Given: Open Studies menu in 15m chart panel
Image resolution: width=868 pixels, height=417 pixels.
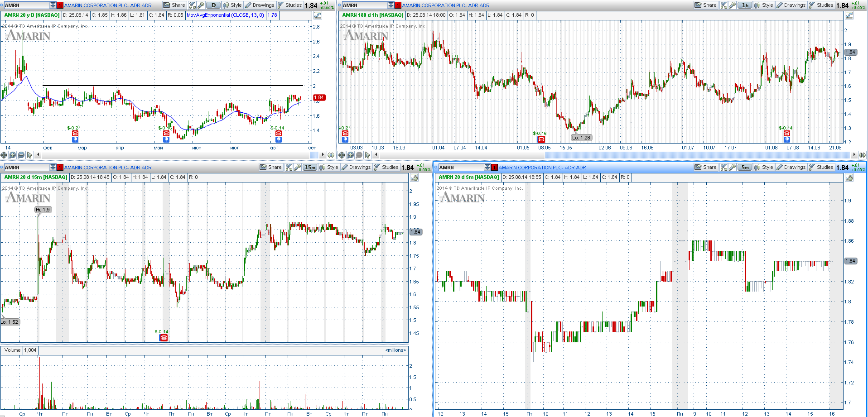Looking at the screenshot, I should click(386, 167).
